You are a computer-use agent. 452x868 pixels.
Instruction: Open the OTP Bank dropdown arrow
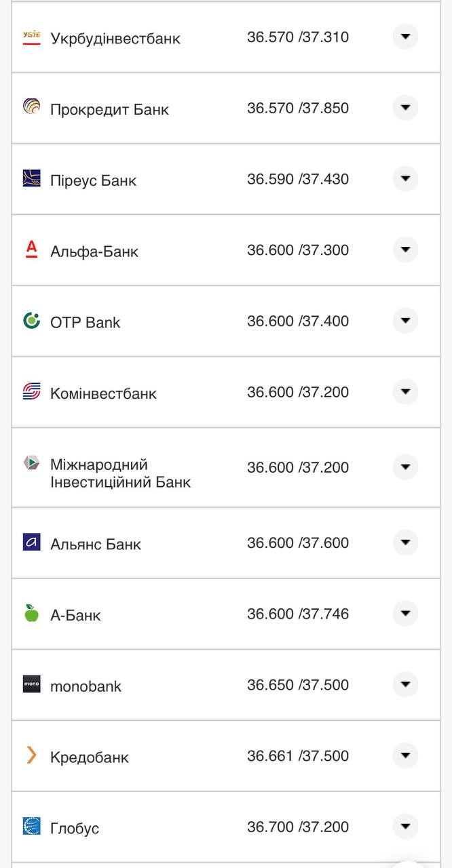405,321
